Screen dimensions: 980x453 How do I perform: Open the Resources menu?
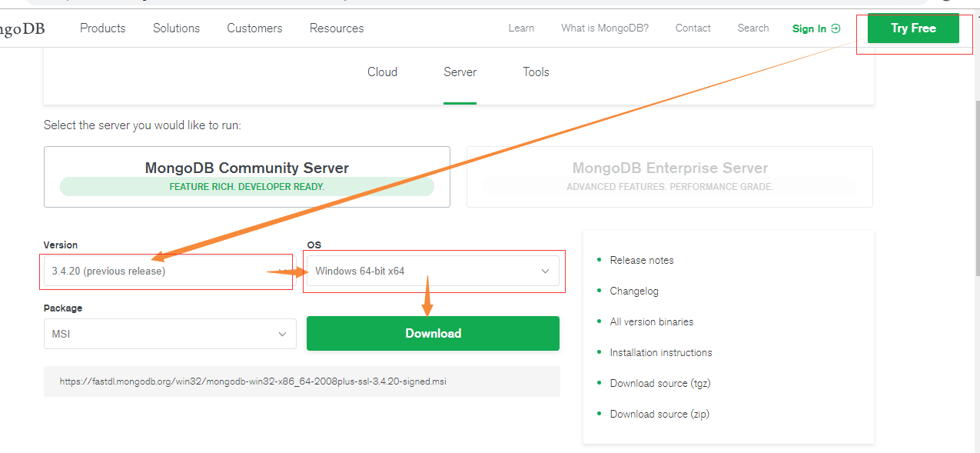pyautogui.click(x=337, y=28)
